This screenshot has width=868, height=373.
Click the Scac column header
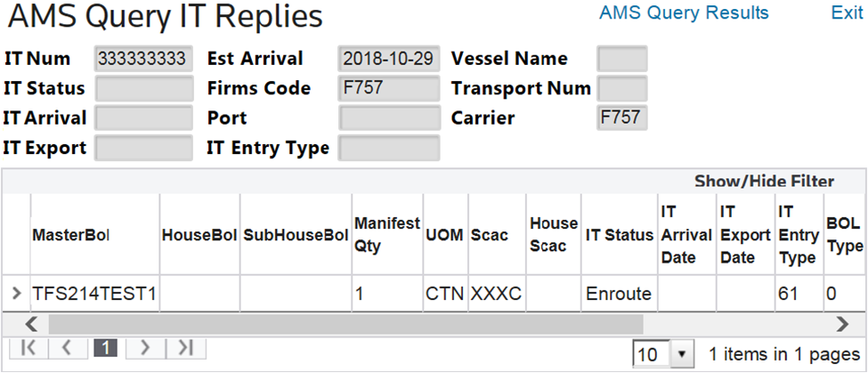(x=490, y=235)
